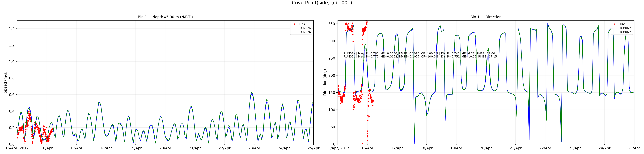
Task: Click the RUN02a blue line in the speed plot legend
Action: [294, 28]
